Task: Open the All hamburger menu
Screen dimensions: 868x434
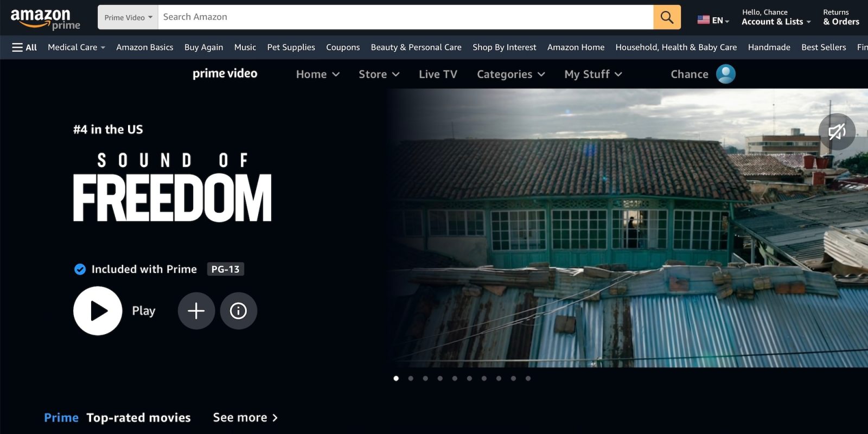Action: [x=24, y=48]
